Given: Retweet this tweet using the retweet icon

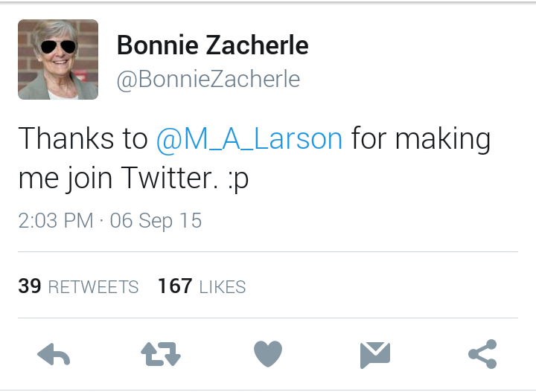Looking at the screenshot, I should click(161, 355).
